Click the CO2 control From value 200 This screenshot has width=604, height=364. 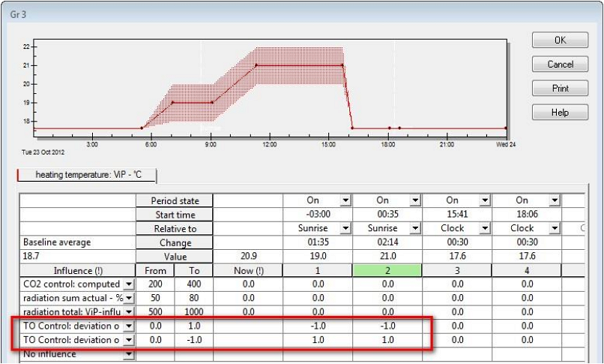155,284
